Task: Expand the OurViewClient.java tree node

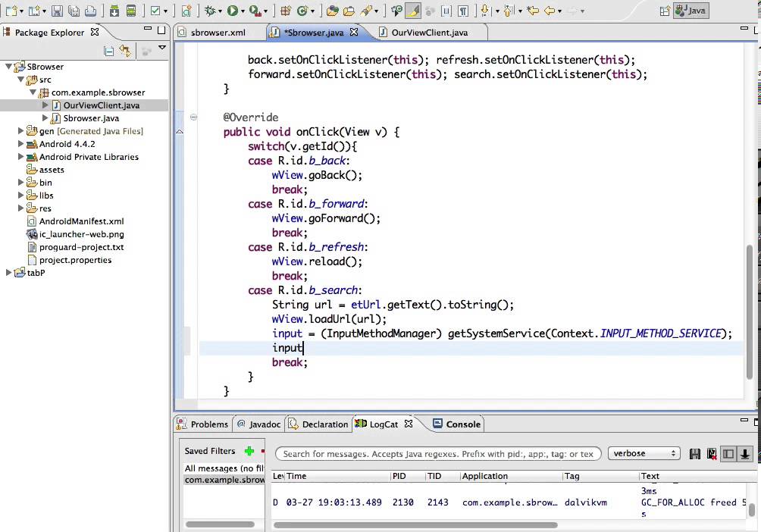Action: (x=45, y=105)
